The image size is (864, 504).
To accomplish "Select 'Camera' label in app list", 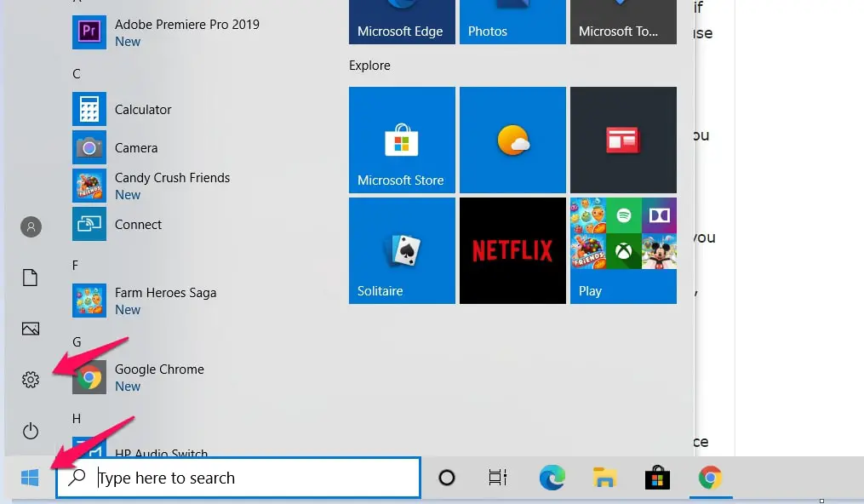I will click(x=136, y=148).
